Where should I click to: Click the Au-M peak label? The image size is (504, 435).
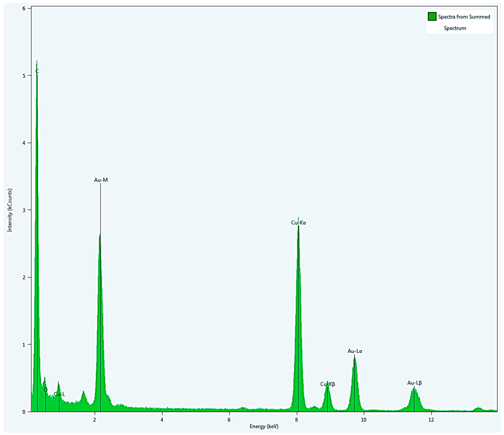coord(101,180)
